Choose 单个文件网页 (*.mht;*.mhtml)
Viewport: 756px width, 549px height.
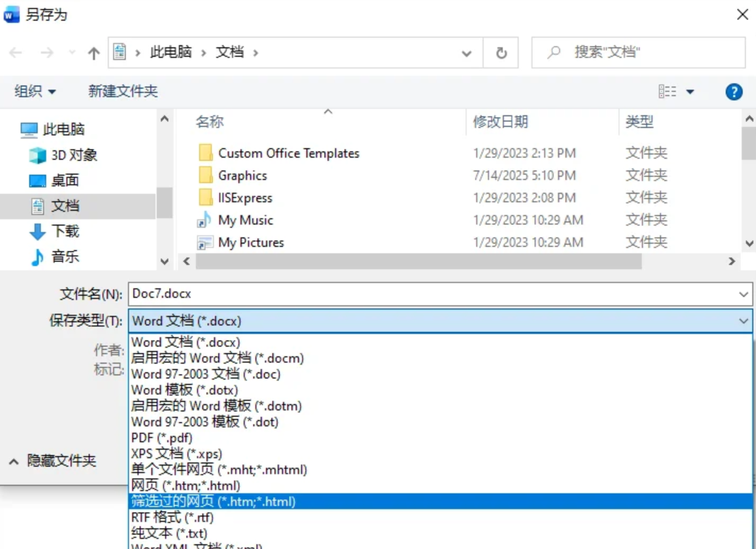pyautogui.click(x=440, y=469)
